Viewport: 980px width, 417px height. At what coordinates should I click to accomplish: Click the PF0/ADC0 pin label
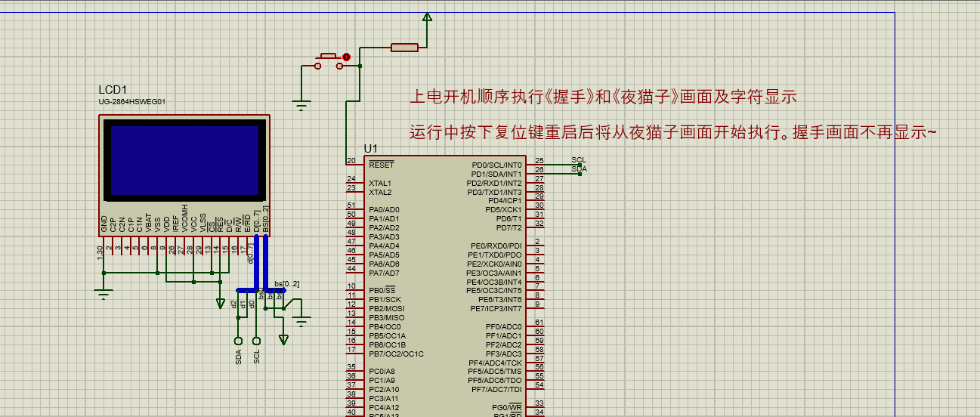click(504, 326)
